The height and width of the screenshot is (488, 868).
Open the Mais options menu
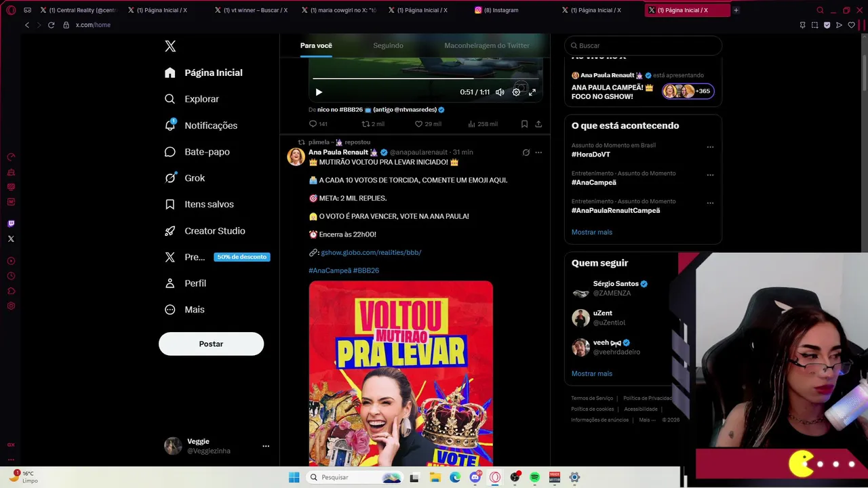tap(184, 310)
